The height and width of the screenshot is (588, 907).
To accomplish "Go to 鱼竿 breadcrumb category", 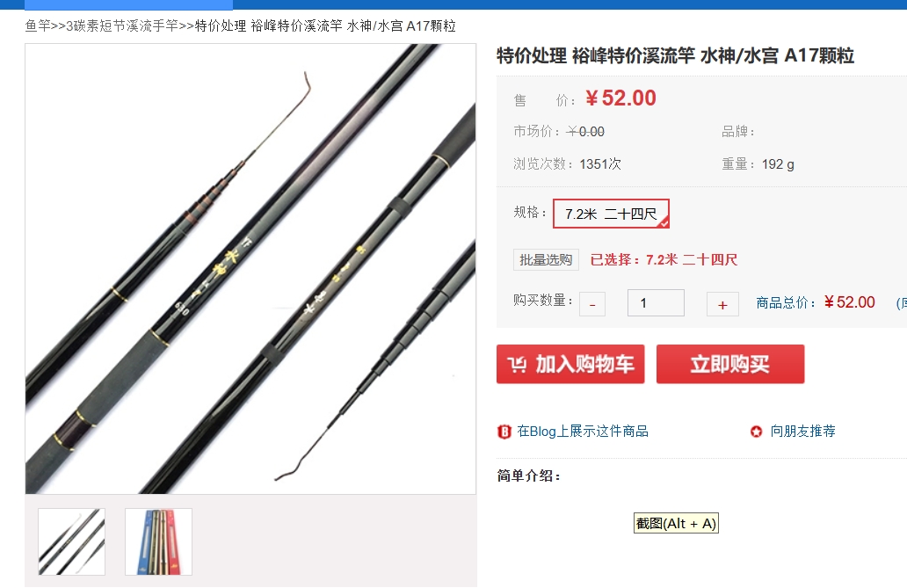I will (38, 26).
